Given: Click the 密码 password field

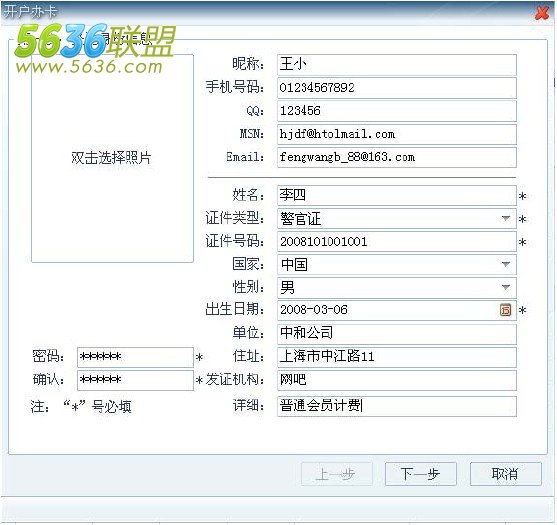Looking at the screenshot, I should 135,357.
